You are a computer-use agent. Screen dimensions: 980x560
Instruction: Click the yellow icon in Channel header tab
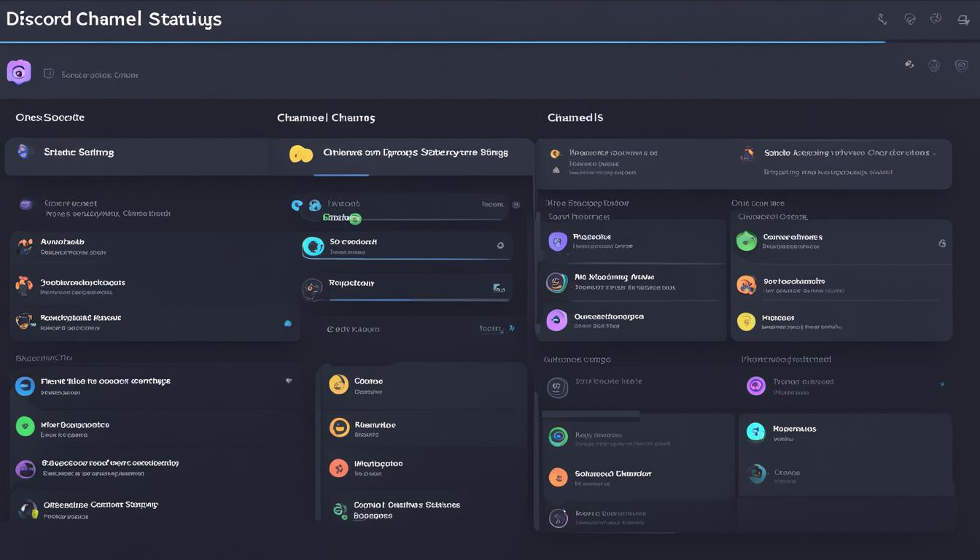pyautogui.click(x=301, y=154)
